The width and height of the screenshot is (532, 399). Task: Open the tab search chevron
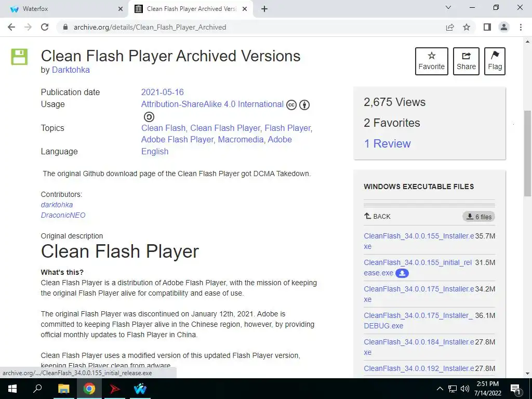pos(448,7)
